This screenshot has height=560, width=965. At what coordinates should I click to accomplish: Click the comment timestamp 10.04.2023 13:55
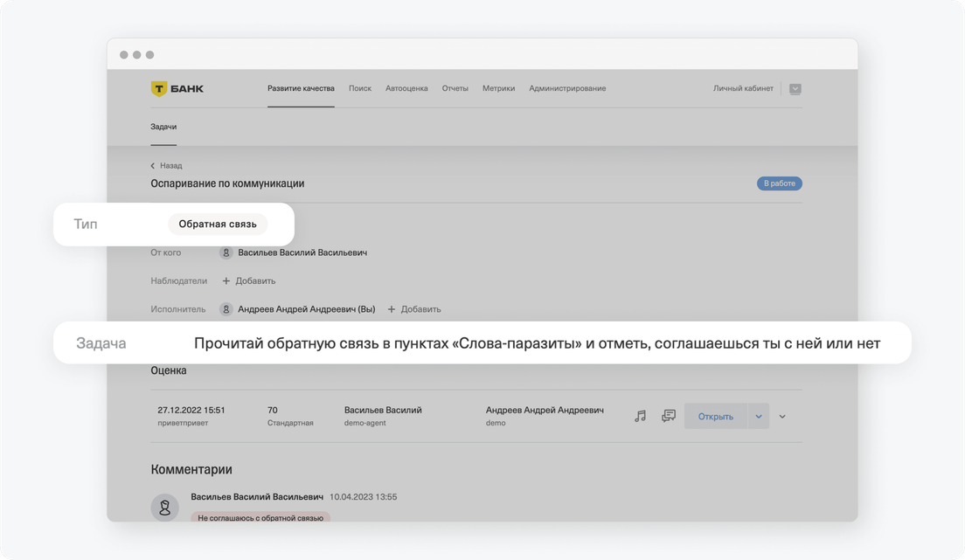point(363,496)
